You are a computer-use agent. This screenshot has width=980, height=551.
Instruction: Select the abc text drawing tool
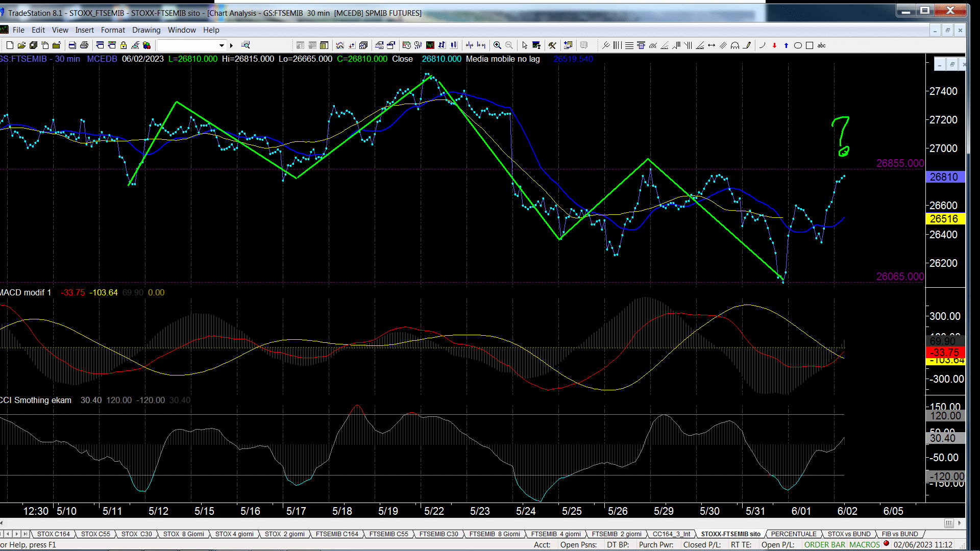coord(822,45)
